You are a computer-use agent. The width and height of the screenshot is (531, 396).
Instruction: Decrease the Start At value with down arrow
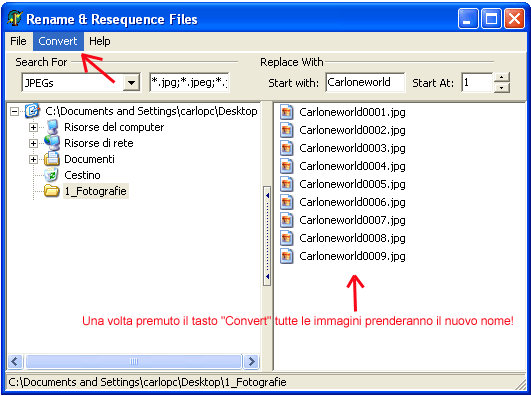502,87
